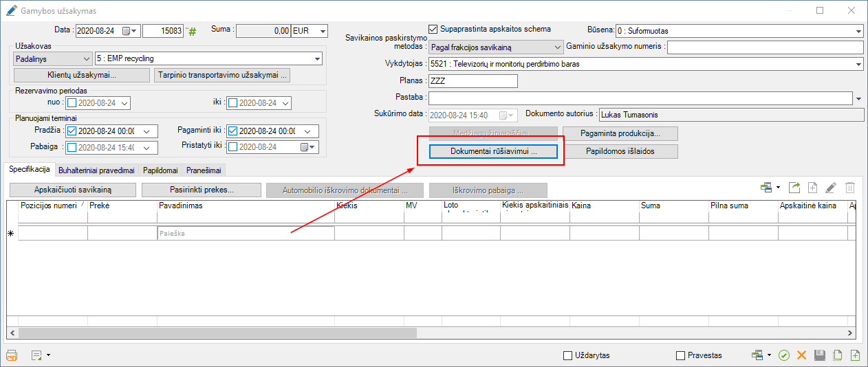The width and height of the screenshot is (868, 367).
Task: Click the windows layout icon above the grid
Action: pyautogui.click(x=766, y=187)
